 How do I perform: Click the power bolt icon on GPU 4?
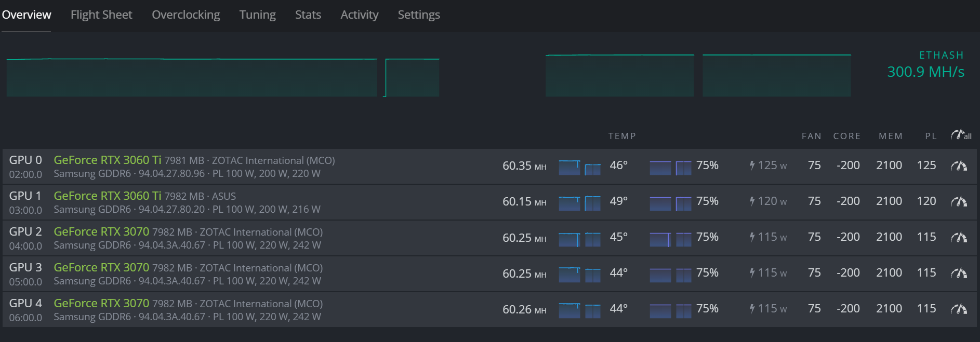tap(752, 309)
